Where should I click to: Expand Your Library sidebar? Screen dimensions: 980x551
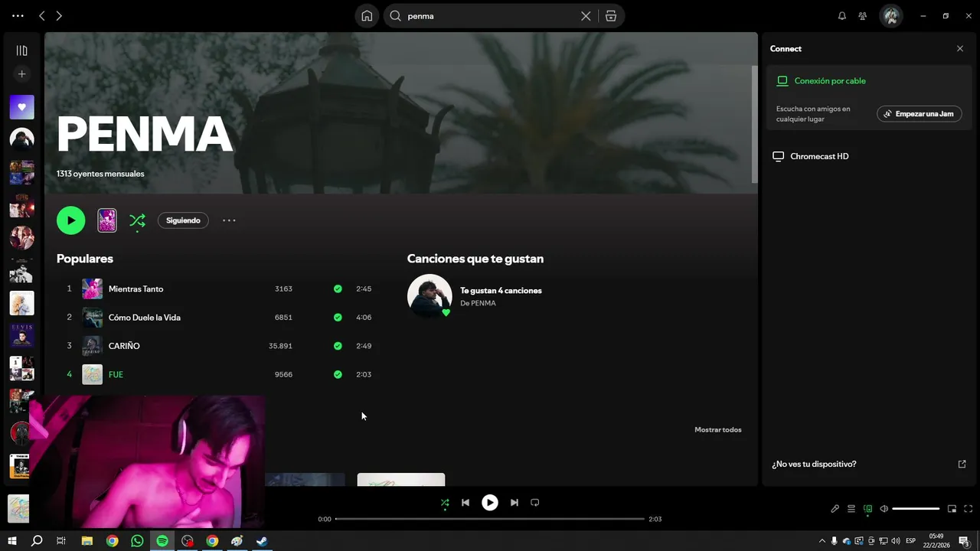pyautogui.click(x=21, y=51)
